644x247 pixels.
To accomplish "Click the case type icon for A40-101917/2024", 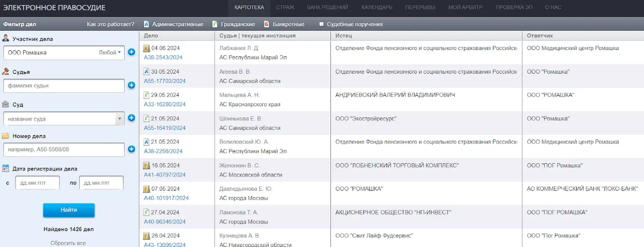I will pos(146,189).
